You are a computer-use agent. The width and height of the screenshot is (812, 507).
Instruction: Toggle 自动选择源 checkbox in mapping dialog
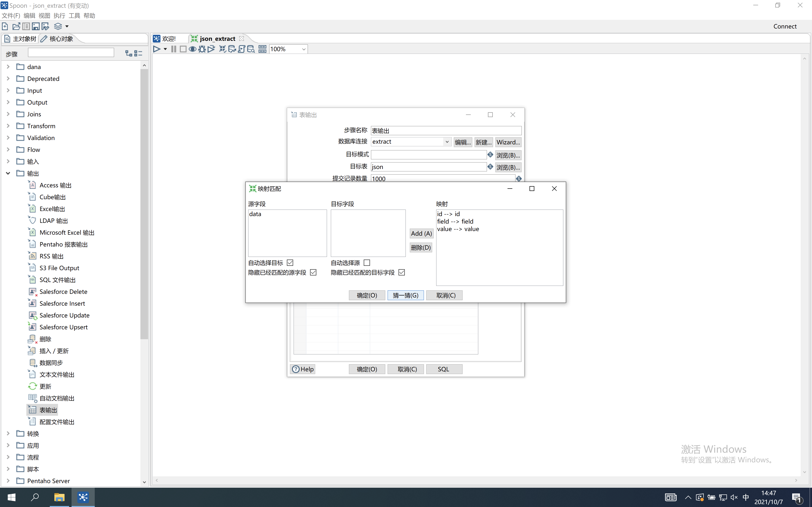[x=367, y=262]
